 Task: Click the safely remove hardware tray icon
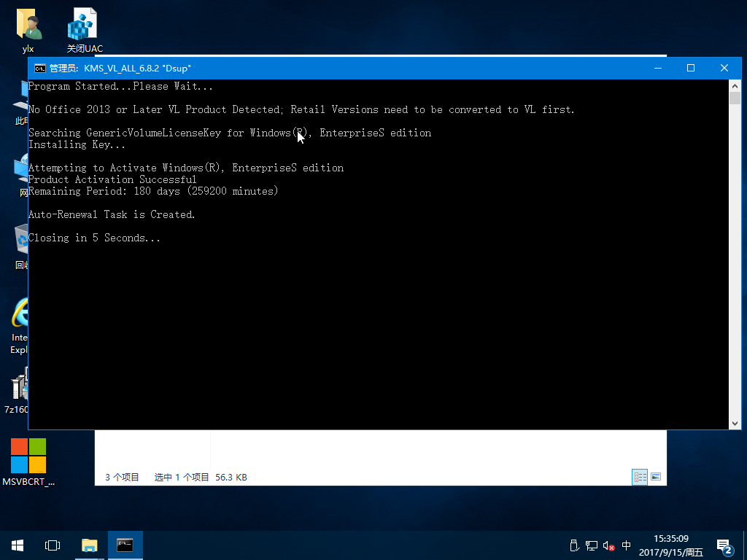tap(574, 545)
